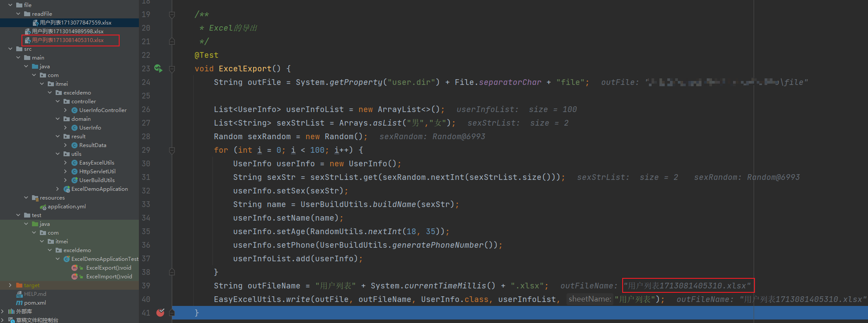
Task: Click the application.yml Spring config file icon
Action: click(43, 207)
